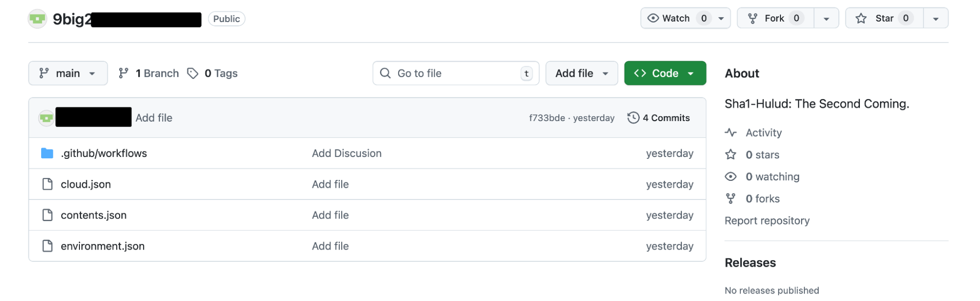The height and width of the screenshot is (301, 980).
Task: Click the Go to file search box
Action: (455, 73)
